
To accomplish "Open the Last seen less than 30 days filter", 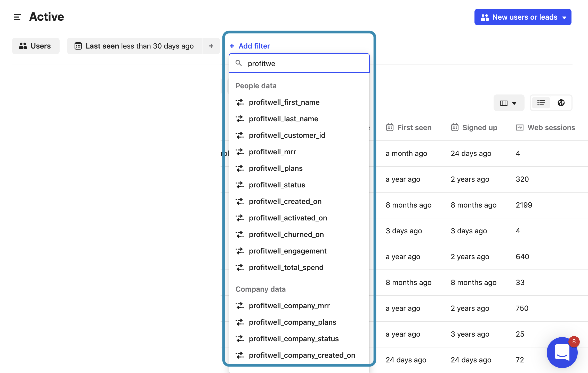I will [x=135, y=46].
